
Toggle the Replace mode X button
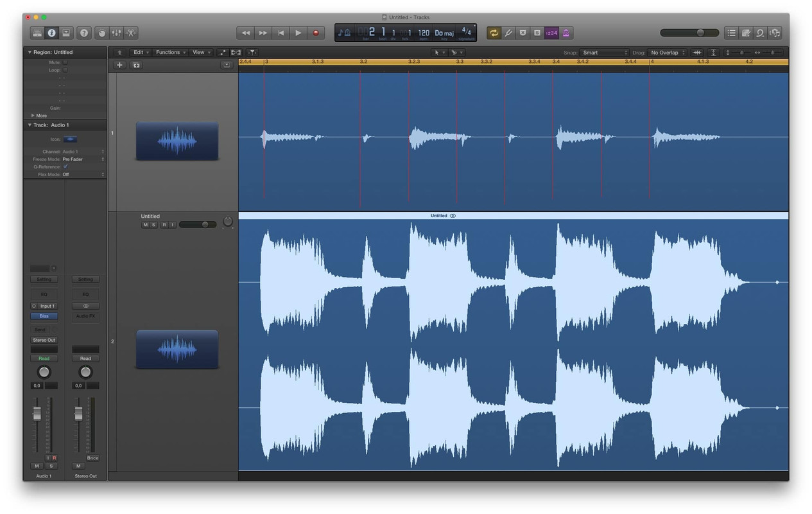click(523, 33)
